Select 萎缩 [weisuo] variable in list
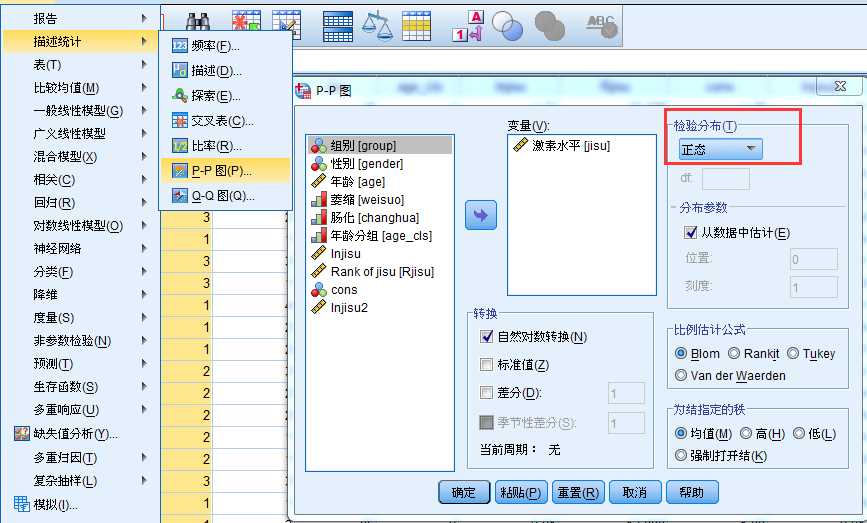Image resolution: width=867 pixels, height=523 pixels. [x=380, y=200]
